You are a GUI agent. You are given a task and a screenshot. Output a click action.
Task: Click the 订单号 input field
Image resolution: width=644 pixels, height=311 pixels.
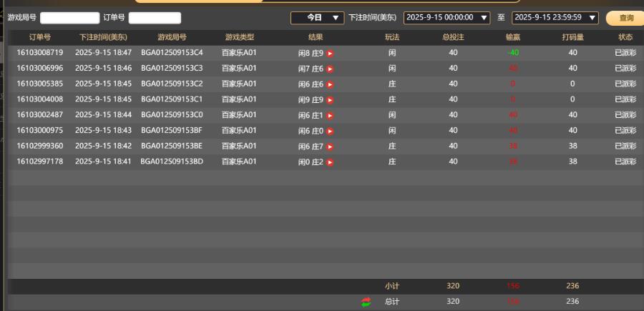coord(155,18)
